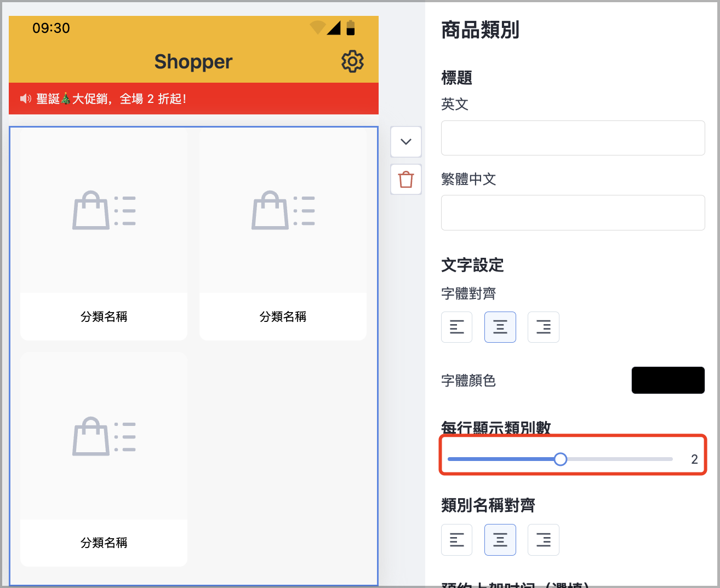The height and width of the screenshot is (588, 720).
Task: Select center align under 字體對齊
Action: pyautogui.click(x=500, y=327)
